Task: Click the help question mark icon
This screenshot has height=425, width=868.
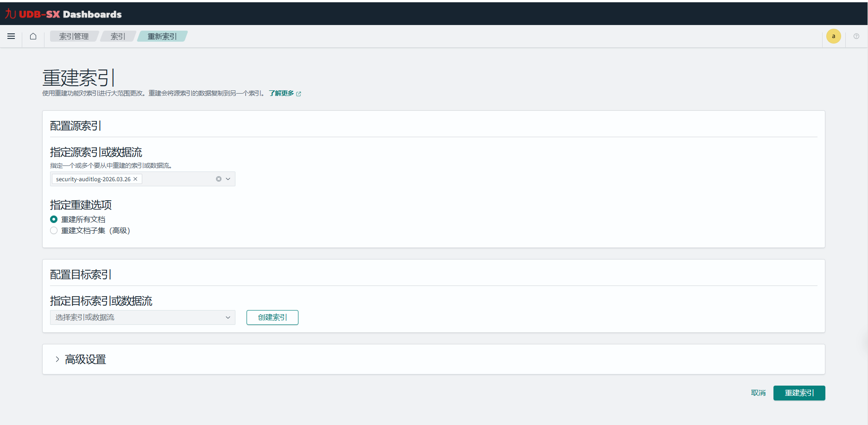Action: tap(856, 36)
